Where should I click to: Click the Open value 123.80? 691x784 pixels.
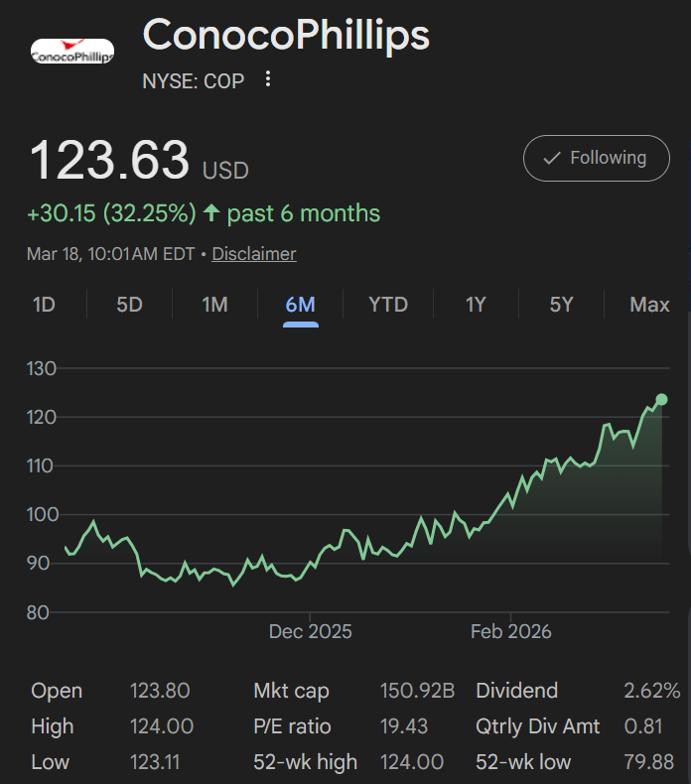[x=160, y=691]
